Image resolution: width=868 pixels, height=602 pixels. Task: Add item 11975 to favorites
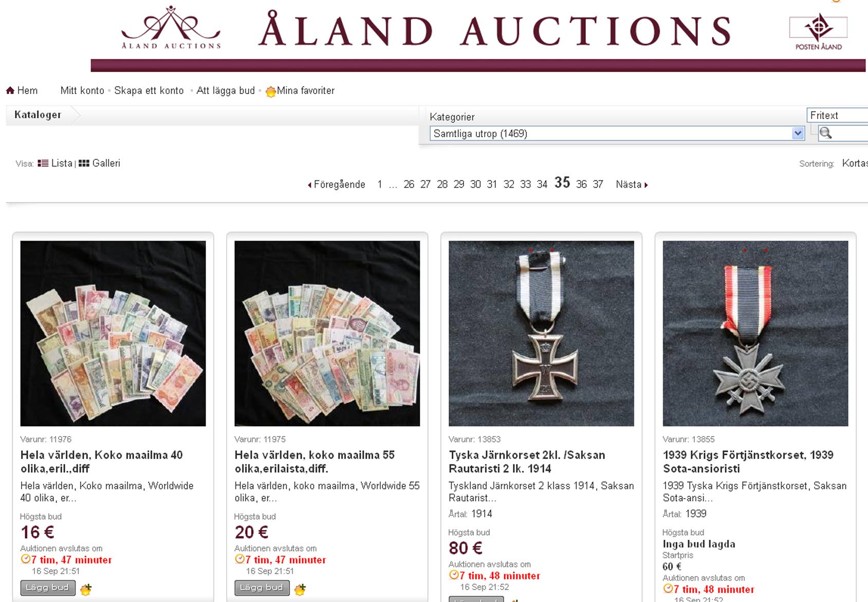[300, 589]
